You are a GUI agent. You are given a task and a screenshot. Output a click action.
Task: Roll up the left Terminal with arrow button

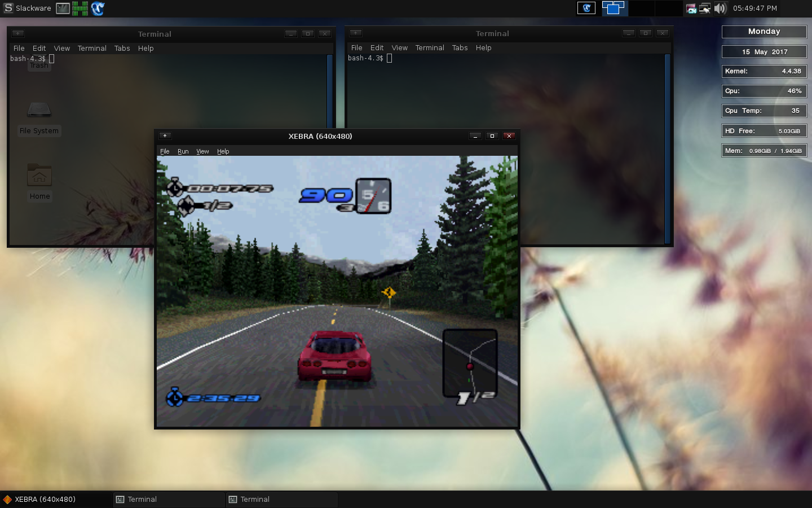(x=18, y=33)
